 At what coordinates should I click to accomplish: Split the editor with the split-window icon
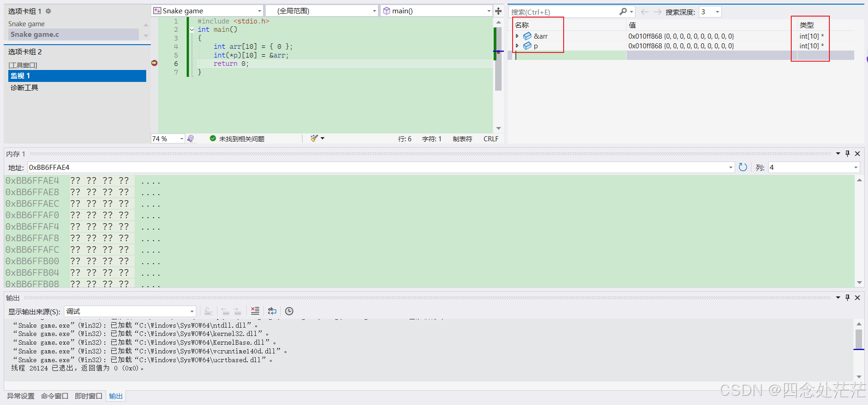498,11
